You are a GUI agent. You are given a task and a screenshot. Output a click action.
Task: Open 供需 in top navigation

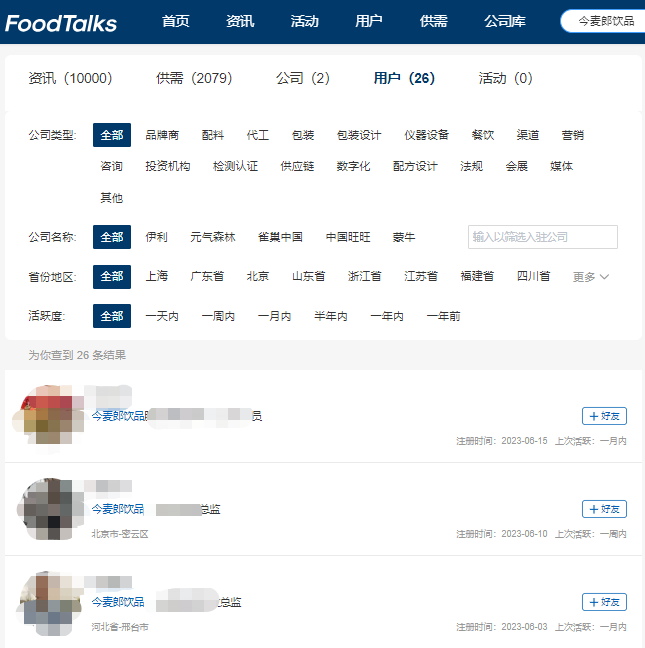coord(433,21)
